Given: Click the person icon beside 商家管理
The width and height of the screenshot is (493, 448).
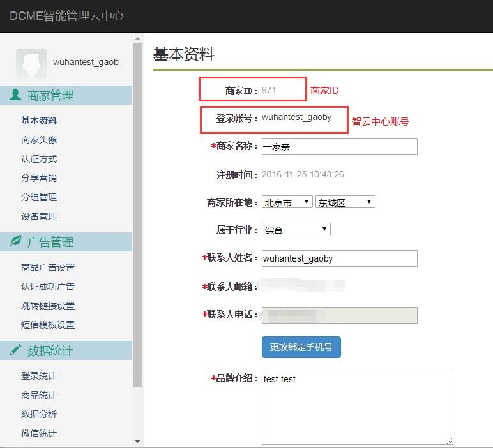Looking at the screenshot, I should pos(15,95).
